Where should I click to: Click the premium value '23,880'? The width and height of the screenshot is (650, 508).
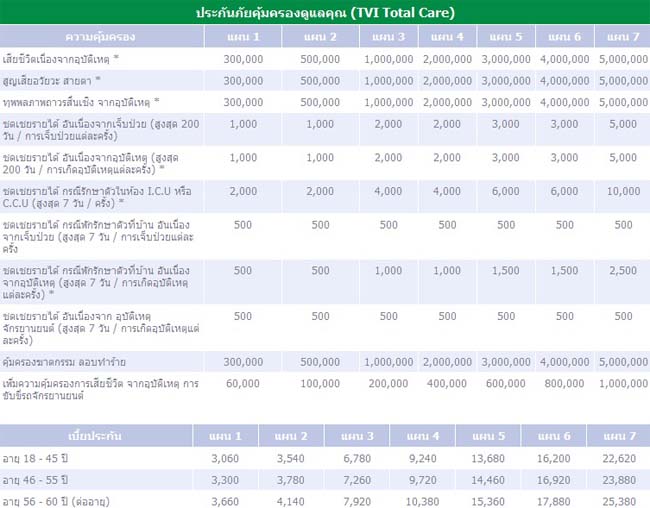coord(619,480)
